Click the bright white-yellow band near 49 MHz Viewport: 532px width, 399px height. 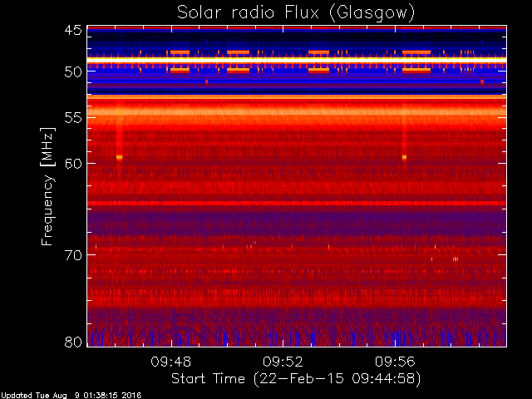tap(297, 60)
